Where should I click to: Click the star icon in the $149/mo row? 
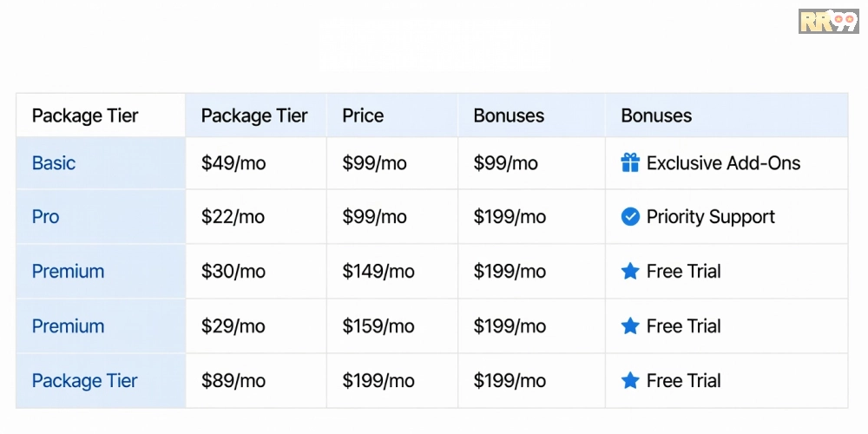[x=630, y=272]
